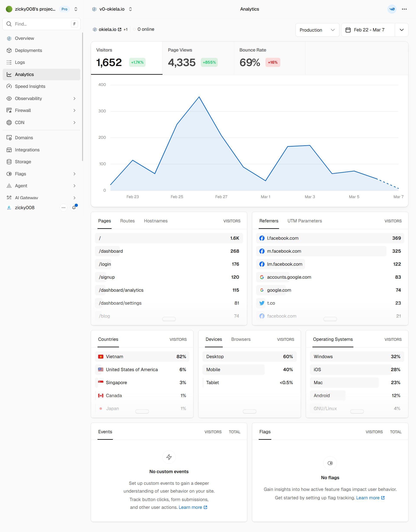Select the Browsers tab

240,339
